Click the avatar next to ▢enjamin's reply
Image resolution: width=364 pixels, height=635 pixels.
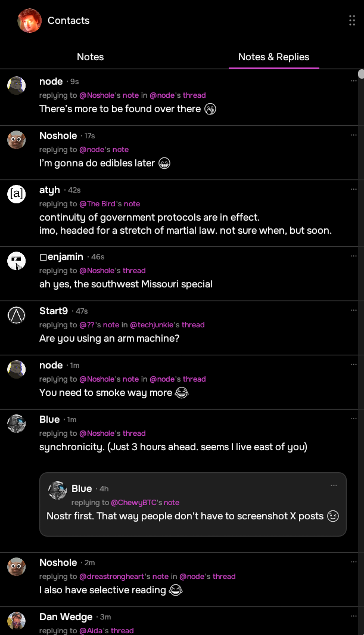[x=17, y=261]
